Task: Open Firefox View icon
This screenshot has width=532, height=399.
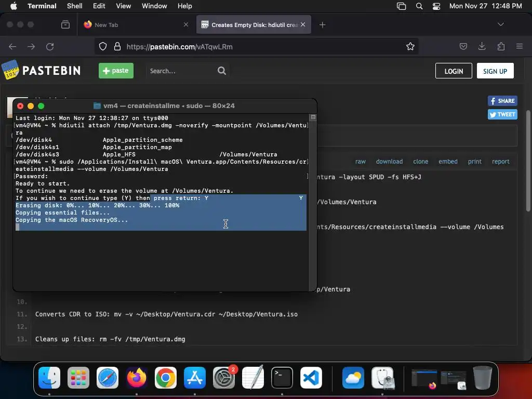Action: click(x=65, y=24)
